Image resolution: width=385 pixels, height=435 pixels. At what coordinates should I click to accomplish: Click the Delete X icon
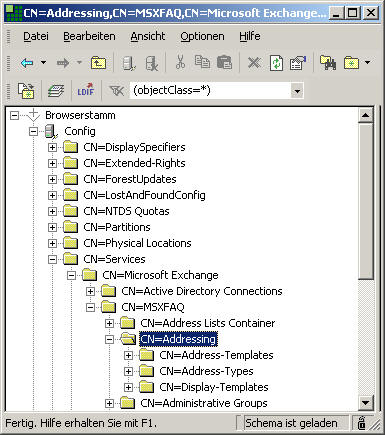(x=254, y=62)
